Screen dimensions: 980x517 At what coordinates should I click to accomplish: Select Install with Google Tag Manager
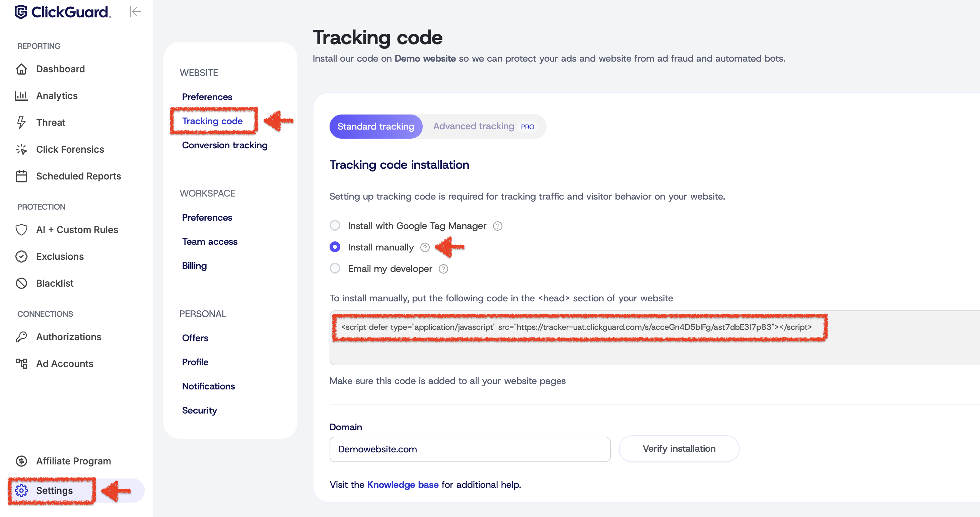(x=335, y=226)
